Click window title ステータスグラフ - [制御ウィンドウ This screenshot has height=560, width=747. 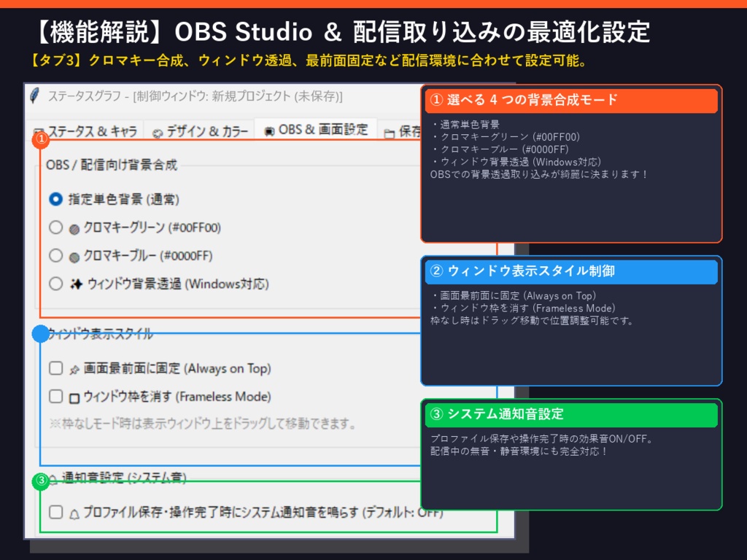pyautogui.click(x=196, y=96)
